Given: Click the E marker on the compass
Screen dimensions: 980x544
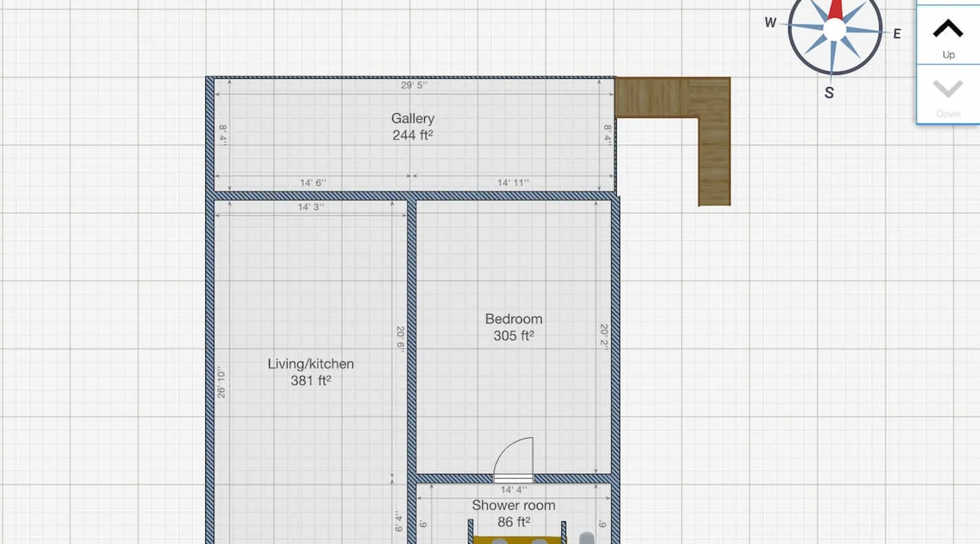Looking at the screenshot, I should tap(897, 34).
